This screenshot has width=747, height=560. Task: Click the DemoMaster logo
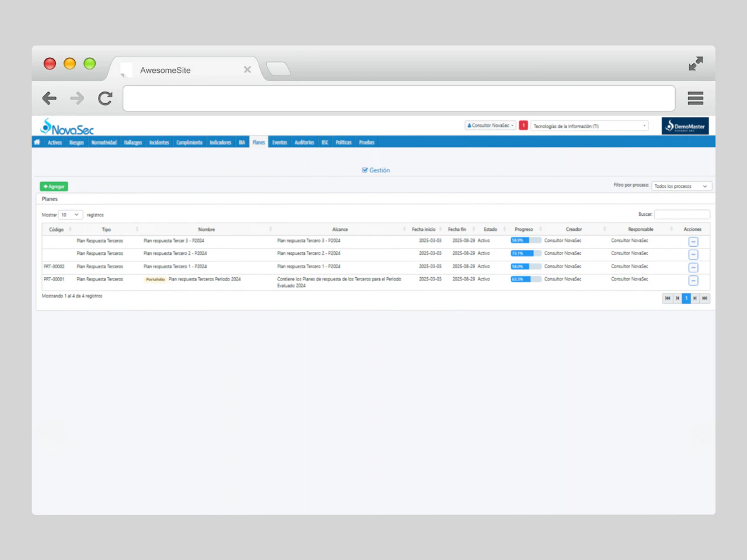(685, 126)
